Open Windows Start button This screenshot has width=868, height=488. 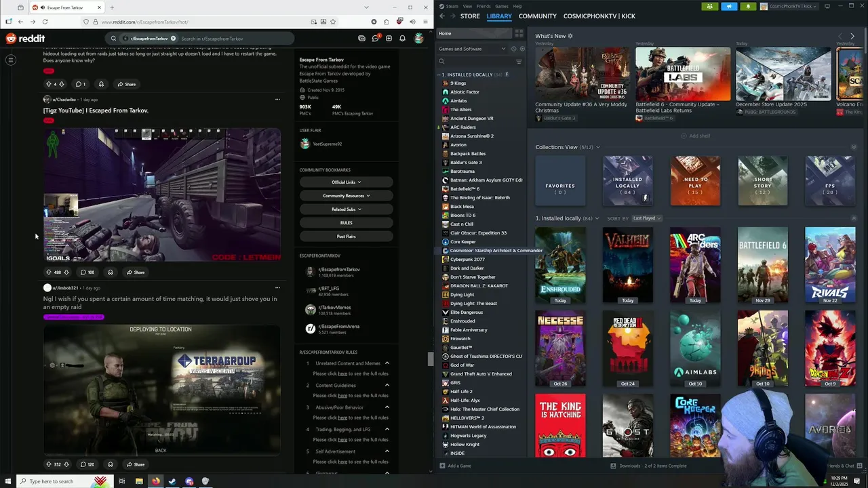(x=8, y=481)
